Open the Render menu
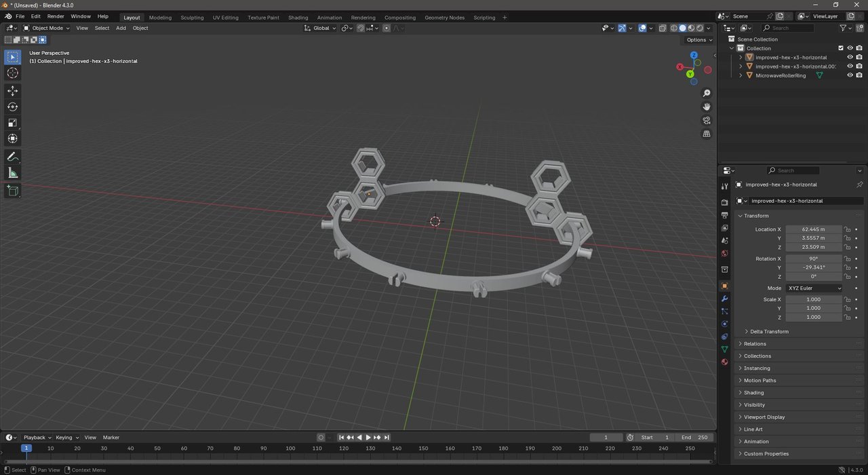This screenshot has height=475, width=868. click(x=56, y=16)
